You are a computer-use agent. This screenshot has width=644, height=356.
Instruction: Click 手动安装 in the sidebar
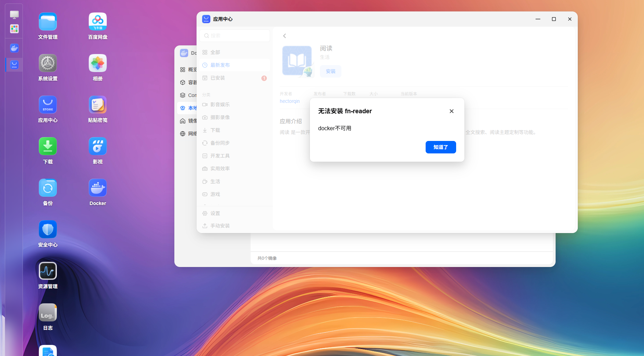(x=235, y=226)
